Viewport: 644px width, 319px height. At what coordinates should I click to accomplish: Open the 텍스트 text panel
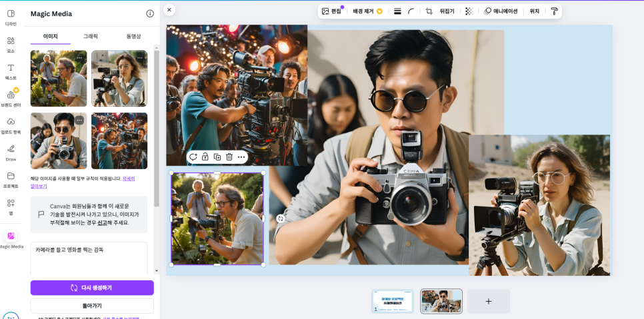click(x=11, y=71)
